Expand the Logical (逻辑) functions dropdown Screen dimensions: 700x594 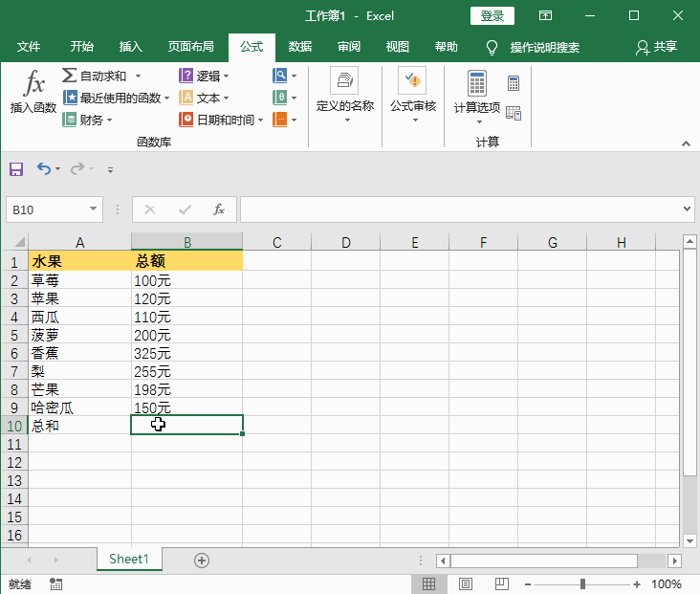click(x=205, y=76)
